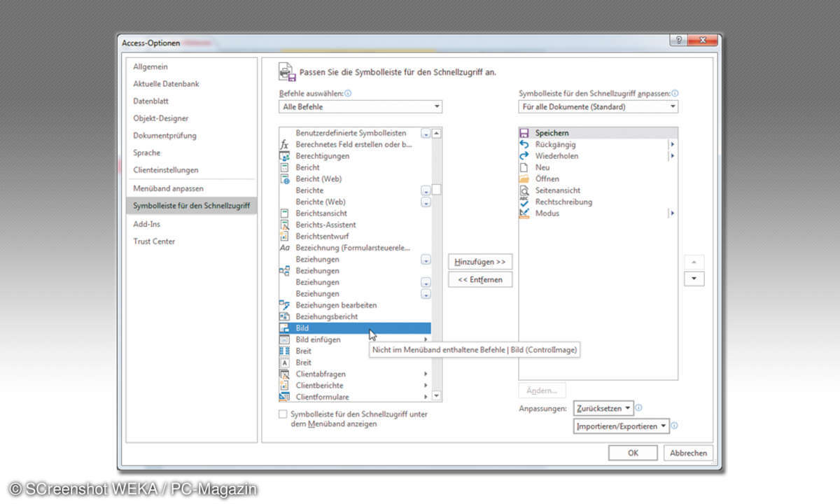Click the Berichtsansicht icon
The image size is (840, 504).
[284, 213]
